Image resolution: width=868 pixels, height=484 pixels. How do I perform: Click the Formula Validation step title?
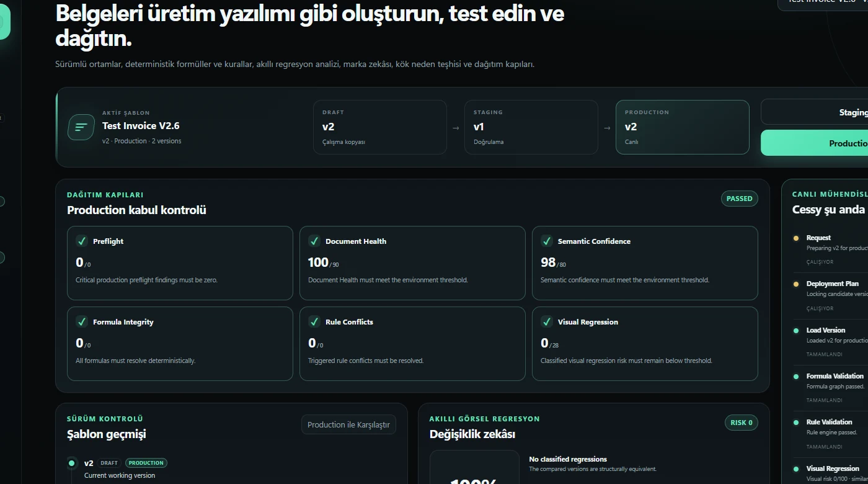pyautogui.click(x=835, y=376)
